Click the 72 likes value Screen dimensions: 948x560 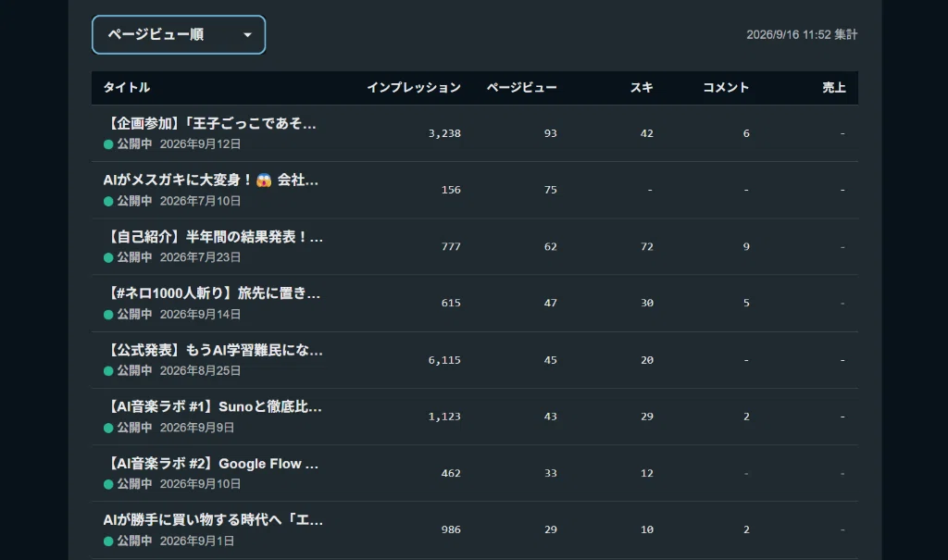(647, 247)
